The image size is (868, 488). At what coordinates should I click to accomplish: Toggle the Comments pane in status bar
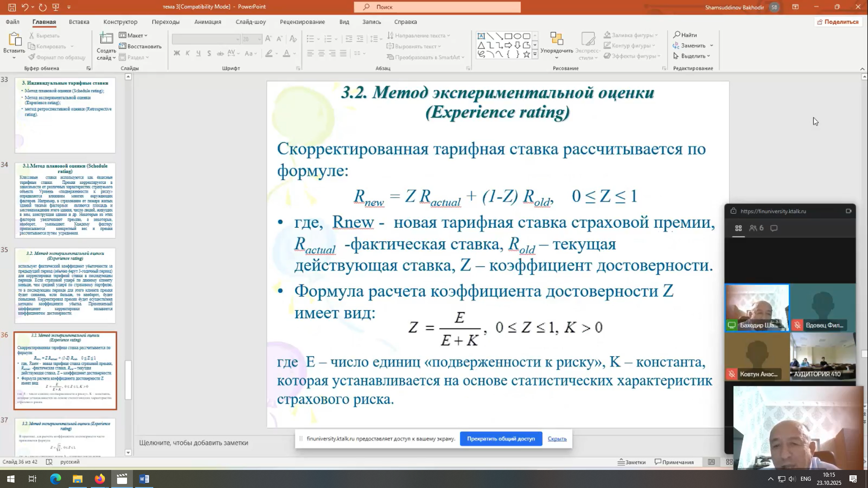(x=674, y=462)
